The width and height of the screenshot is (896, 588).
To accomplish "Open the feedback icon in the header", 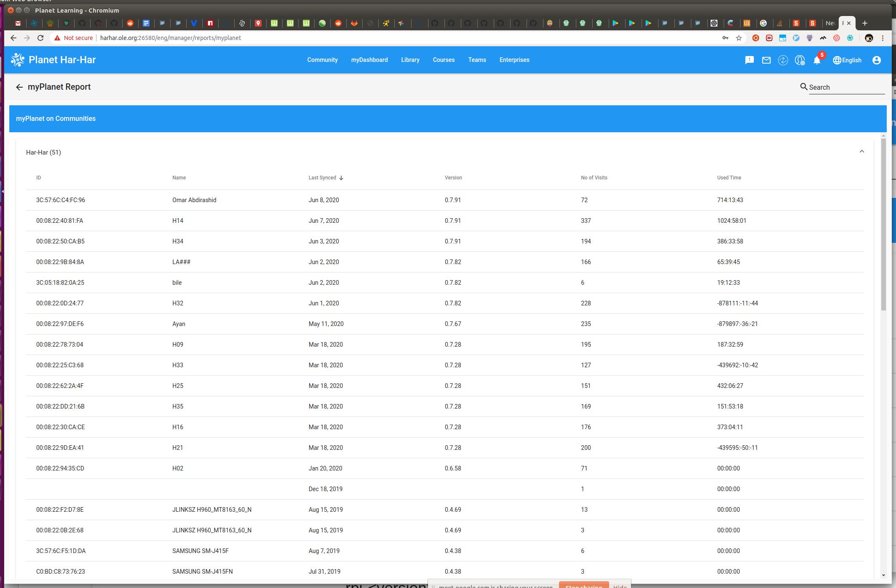I will [749, 60].
